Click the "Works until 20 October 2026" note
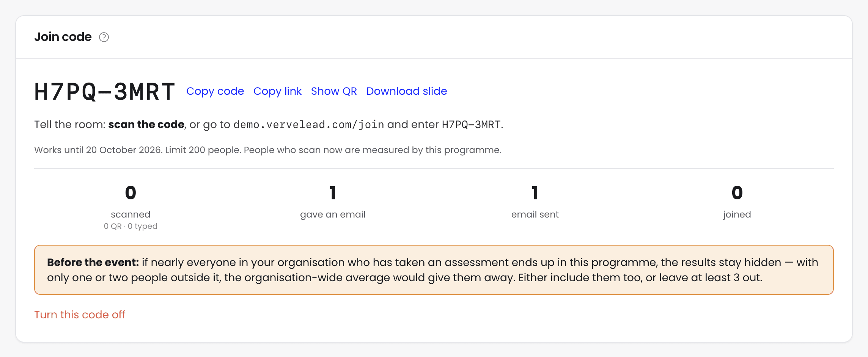 pos(268,150)
